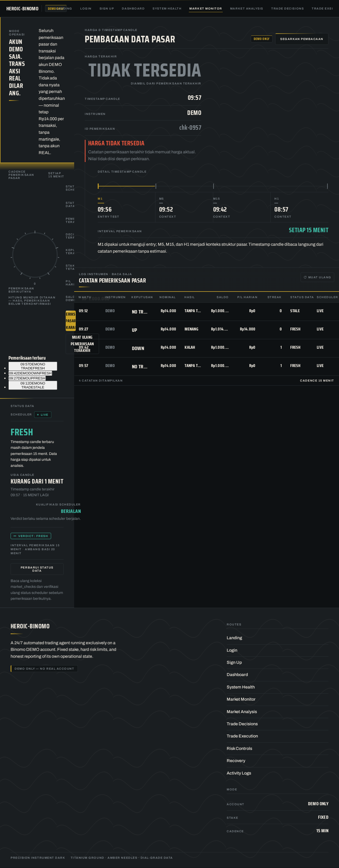Click the KALAH result cell
The height and width of the screenshot is (868, 339).
point(190,347)
